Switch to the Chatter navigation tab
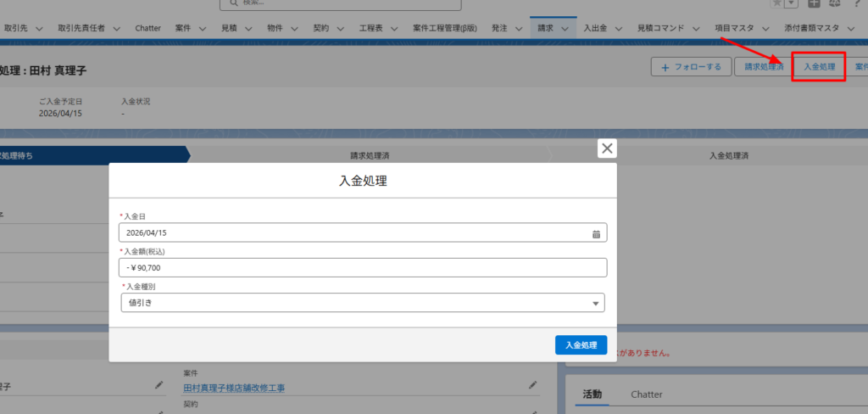 click(x=147, y=29)
